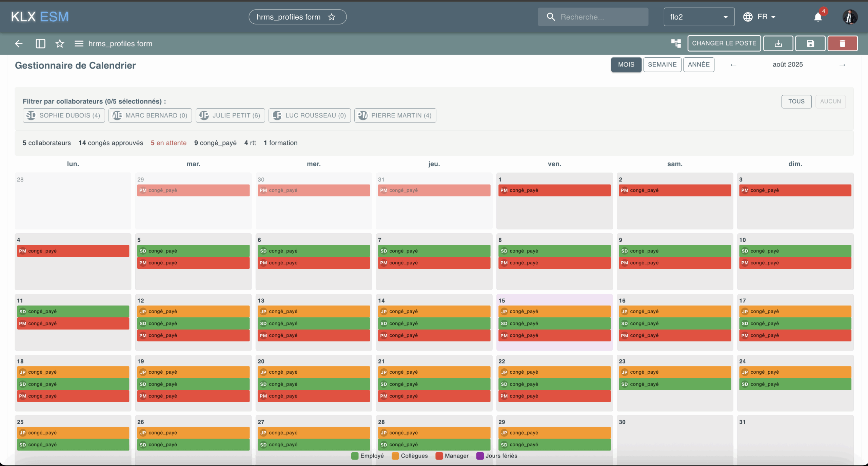
Task: Toggle the sidebar panel icon
Action: (40, 43)
